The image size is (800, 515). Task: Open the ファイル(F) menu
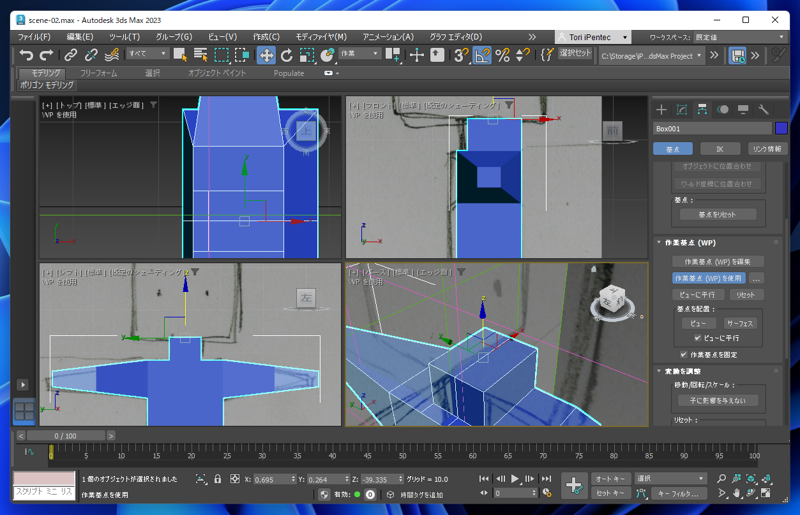34,37
